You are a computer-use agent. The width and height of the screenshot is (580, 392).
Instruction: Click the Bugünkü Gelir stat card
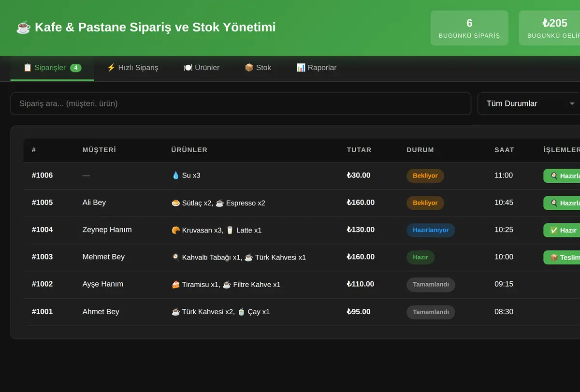[x=550, y=28]
